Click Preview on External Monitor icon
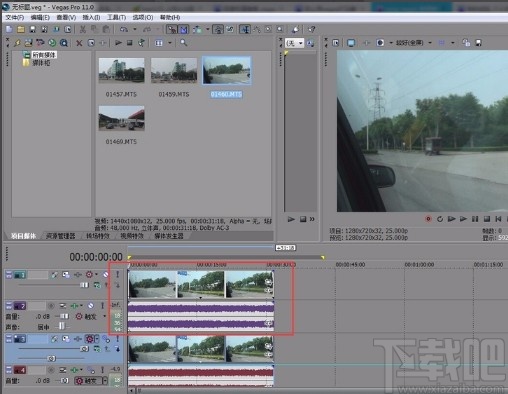This screenshot has height=394, width=508. [351, 43]
